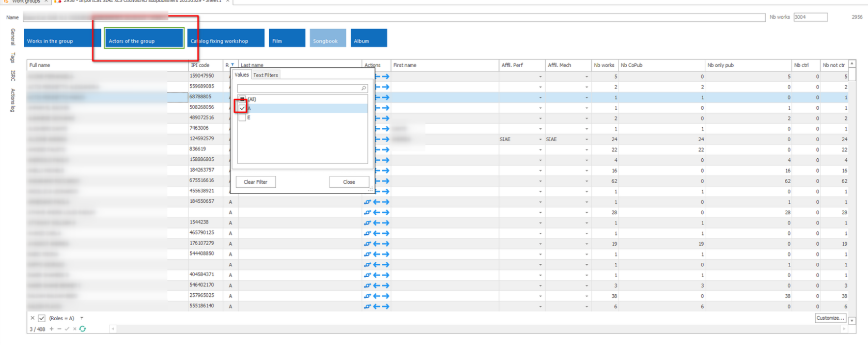
Task: Click the plus icon to add record
Action: (51, 329)
